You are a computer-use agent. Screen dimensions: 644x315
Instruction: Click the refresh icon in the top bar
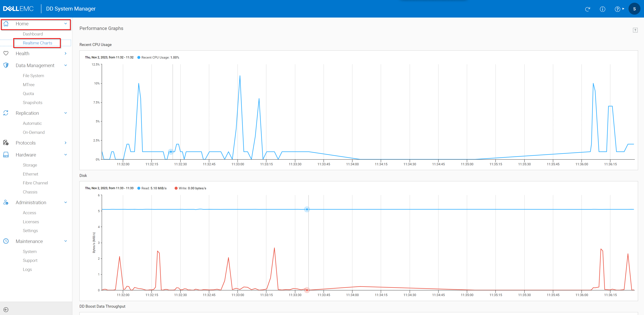[x=588, y=9]
